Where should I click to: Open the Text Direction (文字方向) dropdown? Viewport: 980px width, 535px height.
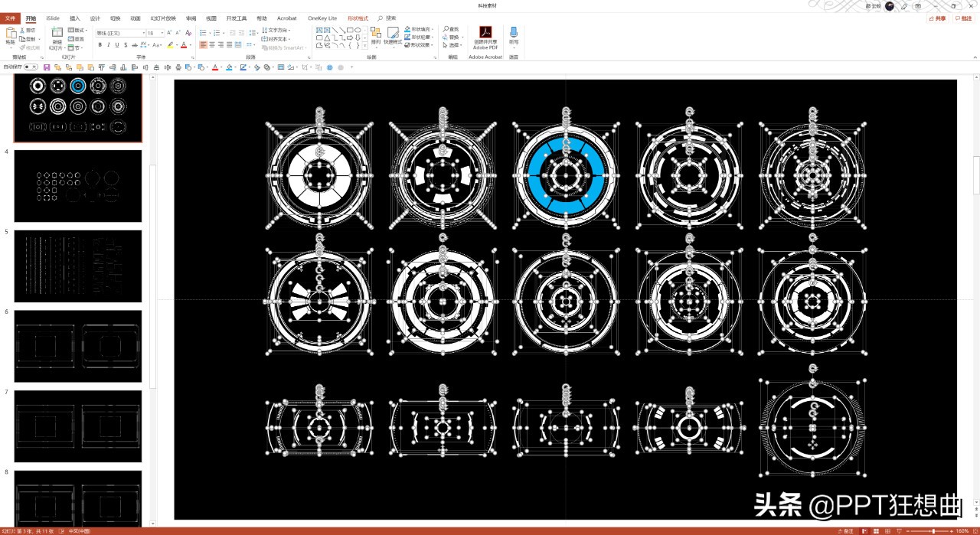275,30
